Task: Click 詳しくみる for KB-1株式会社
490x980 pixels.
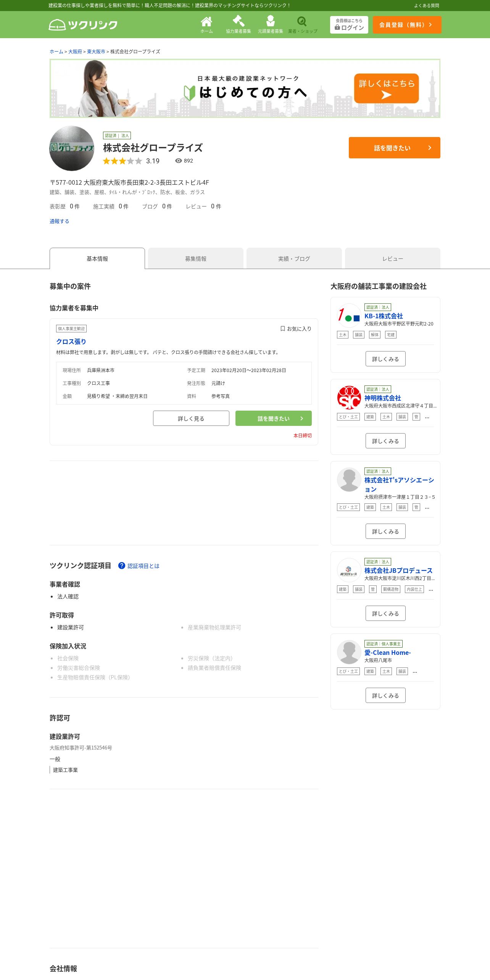Action: [385, 359]
